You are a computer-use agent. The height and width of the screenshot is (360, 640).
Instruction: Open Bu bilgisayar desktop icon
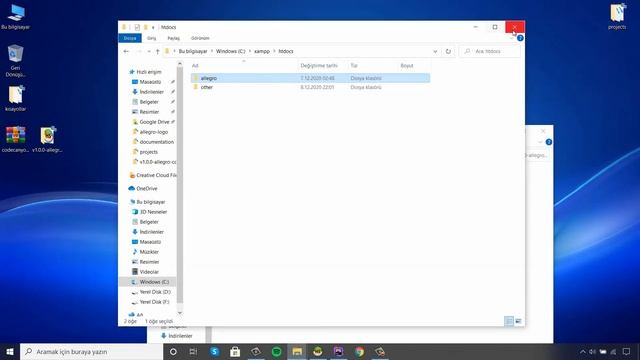pyautogui.click(x=16, y=16)
